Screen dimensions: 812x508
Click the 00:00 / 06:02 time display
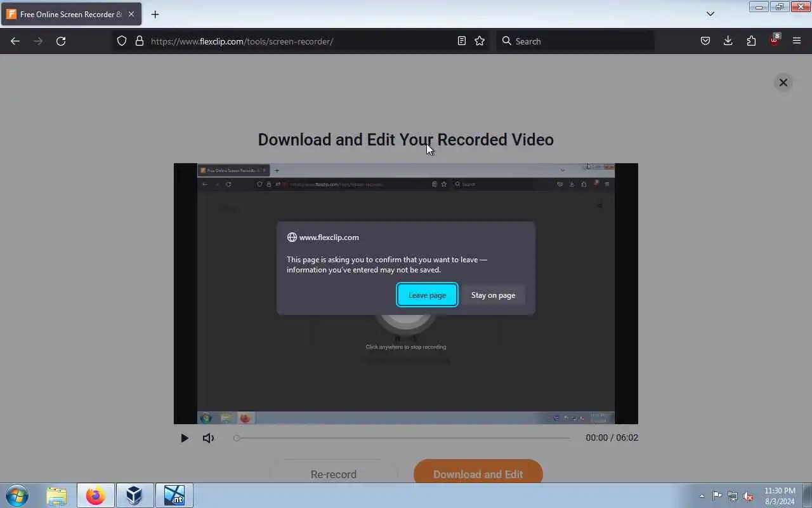coord(612,438)
